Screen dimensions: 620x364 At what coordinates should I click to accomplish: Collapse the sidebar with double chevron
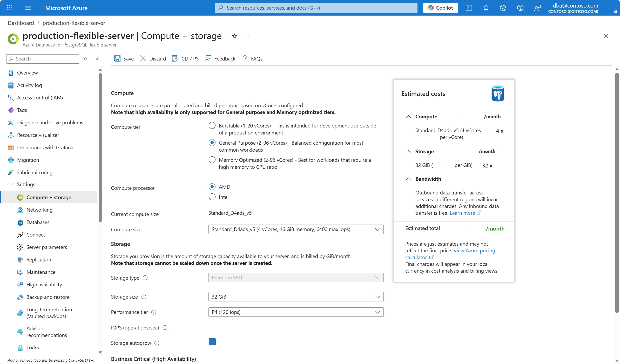click(97, 59)
